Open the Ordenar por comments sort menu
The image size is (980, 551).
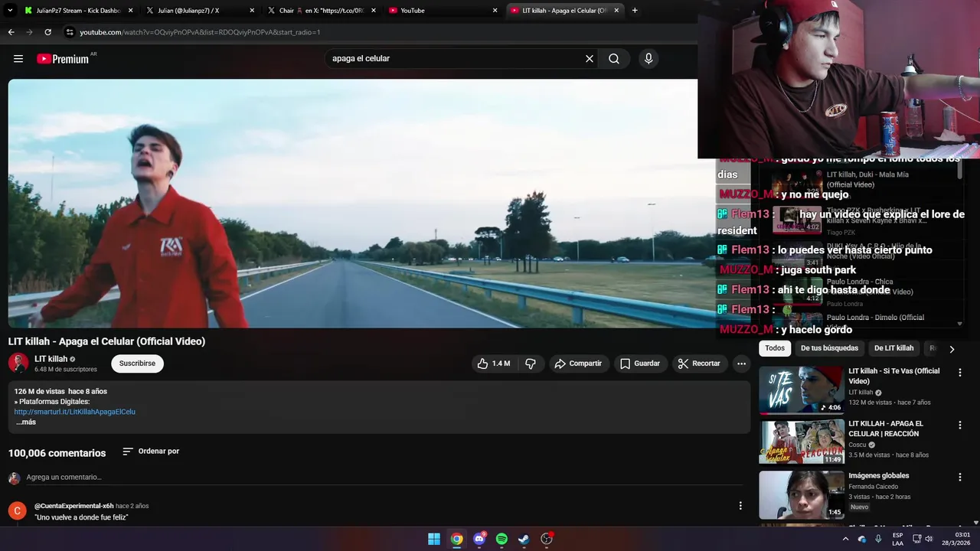151,452
